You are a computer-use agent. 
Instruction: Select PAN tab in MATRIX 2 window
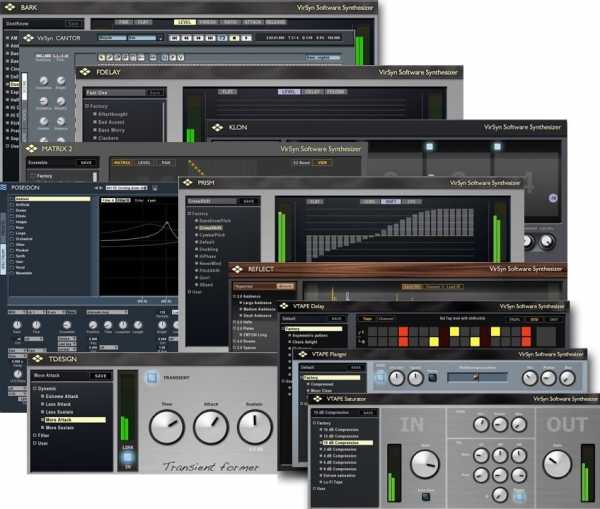coord(166,163)
